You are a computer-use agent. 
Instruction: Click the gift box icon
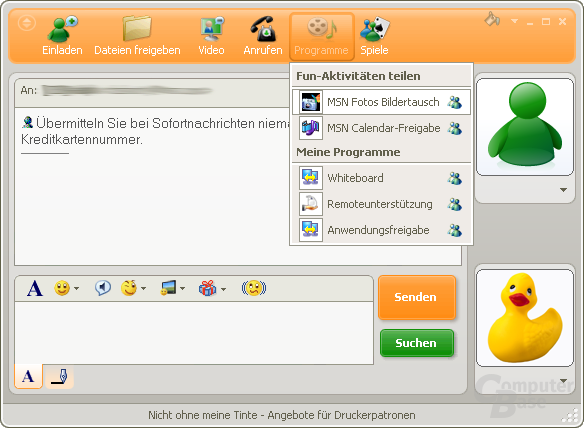click(x=207, y=288)
